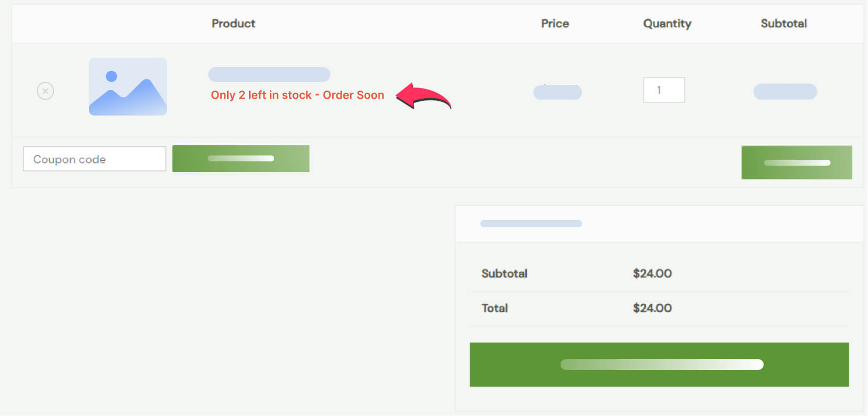The width and height of the screenshot is (868, 416).
Task: Click the red curved arrow pointing at stock notice
Action: [424, 96]
